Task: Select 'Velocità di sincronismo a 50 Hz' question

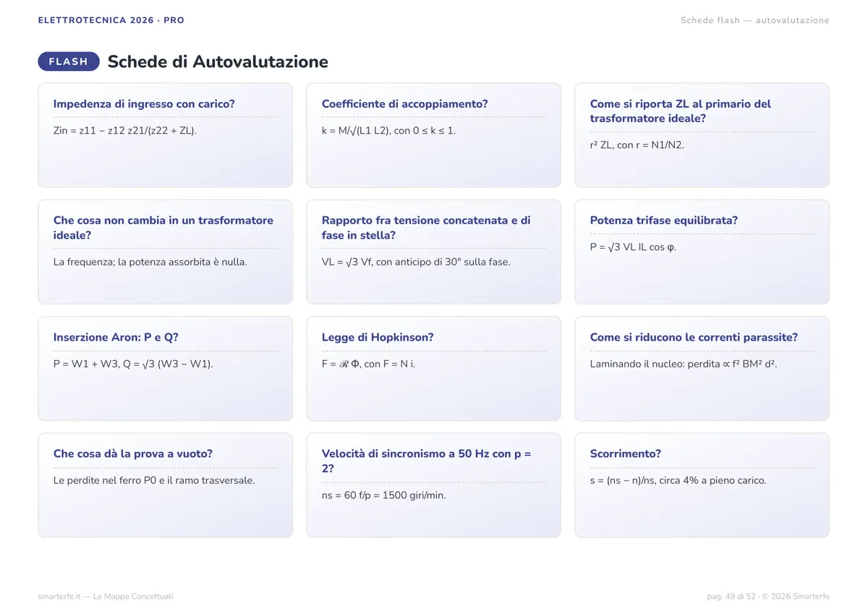Action: pyautogui.click(x=427, y=461)
